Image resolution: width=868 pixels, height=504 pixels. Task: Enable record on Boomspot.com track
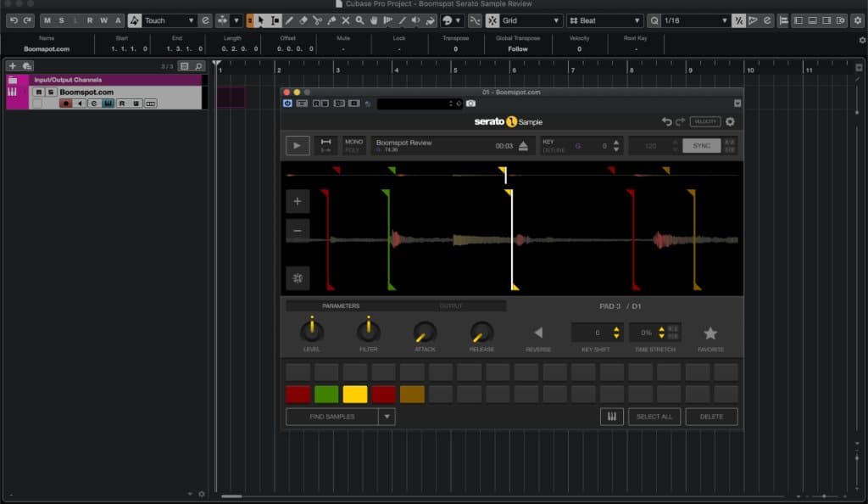(66, 104)
